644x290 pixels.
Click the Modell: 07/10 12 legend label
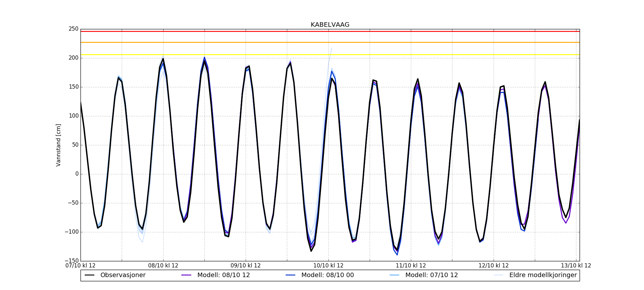coord(431,275)
